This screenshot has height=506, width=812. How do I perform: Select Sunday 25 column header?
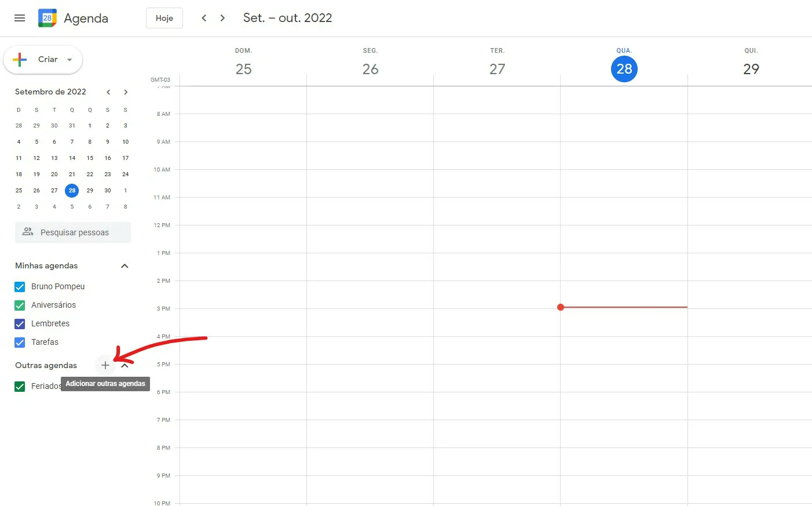244,69
